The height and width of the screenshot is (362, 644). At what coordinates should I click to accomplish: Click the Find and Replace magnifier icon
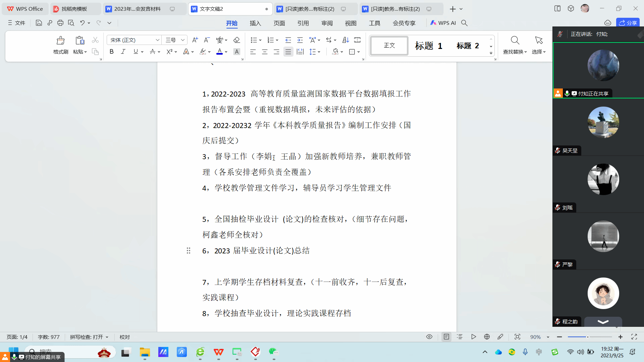(515, 41)
